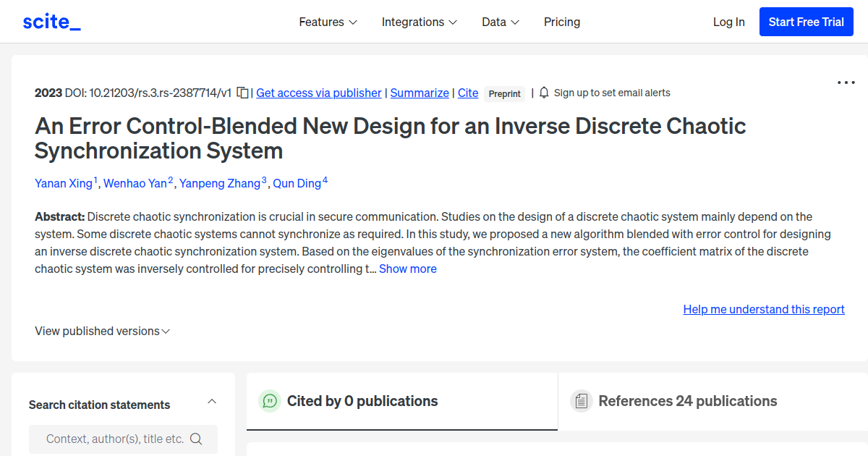Open Help me understand this report
The image size is (868, 456).
[x=764, y=309]
